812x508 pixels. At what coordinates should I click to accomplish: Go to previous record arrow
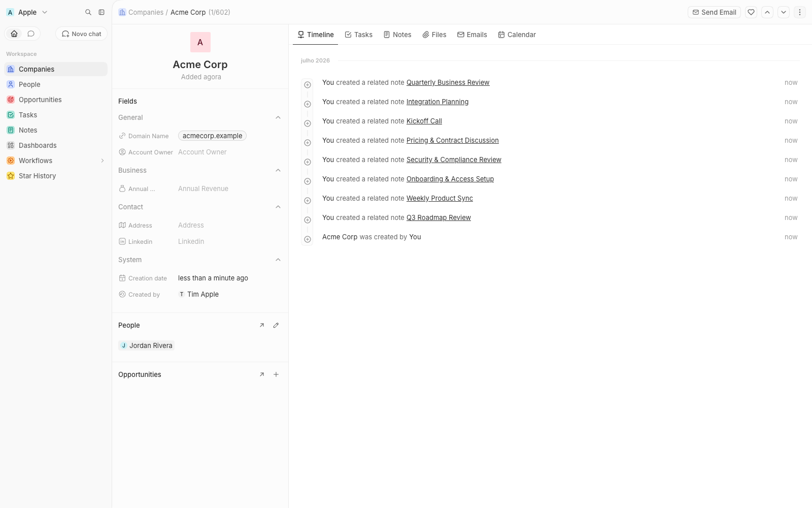[x=767, y=12]
